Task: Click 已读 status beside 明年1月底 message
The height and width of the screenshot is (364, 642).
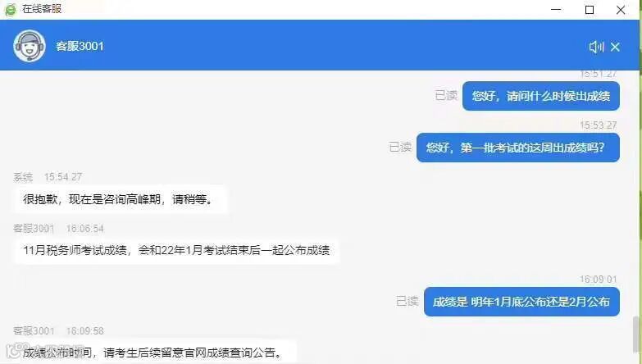Action: (x=408, y=302)
